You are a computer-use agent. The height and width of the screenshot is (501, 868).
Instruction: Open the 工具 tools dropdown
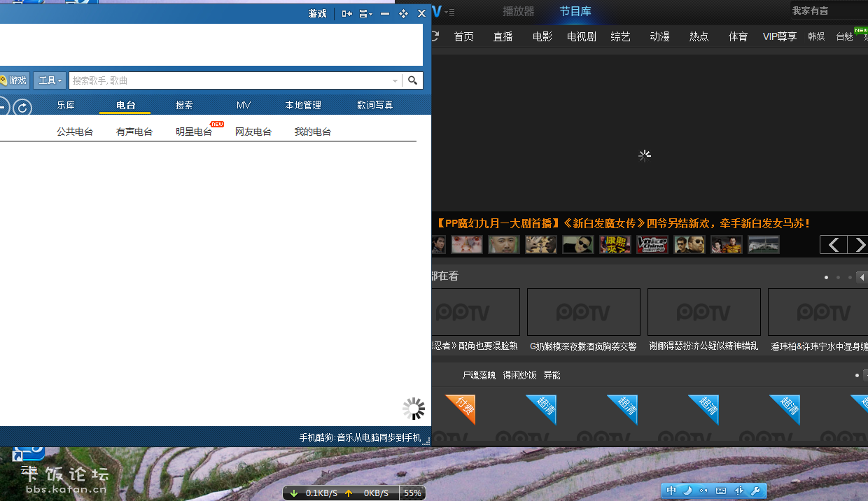click(50, 80)
